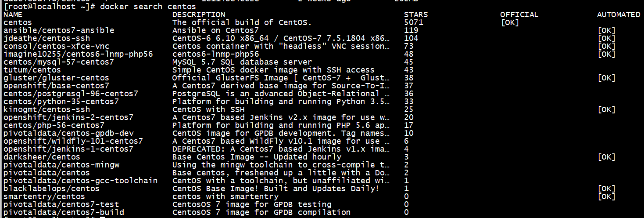Click the OFFICIAL column header
The height and width of the screenshot is (218, 644).
(519, 15)
